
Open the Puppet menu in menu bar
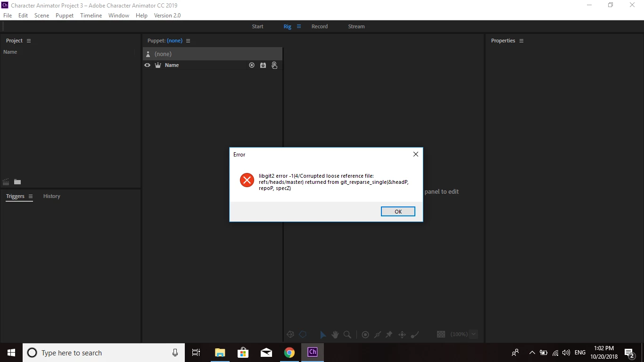65,15
